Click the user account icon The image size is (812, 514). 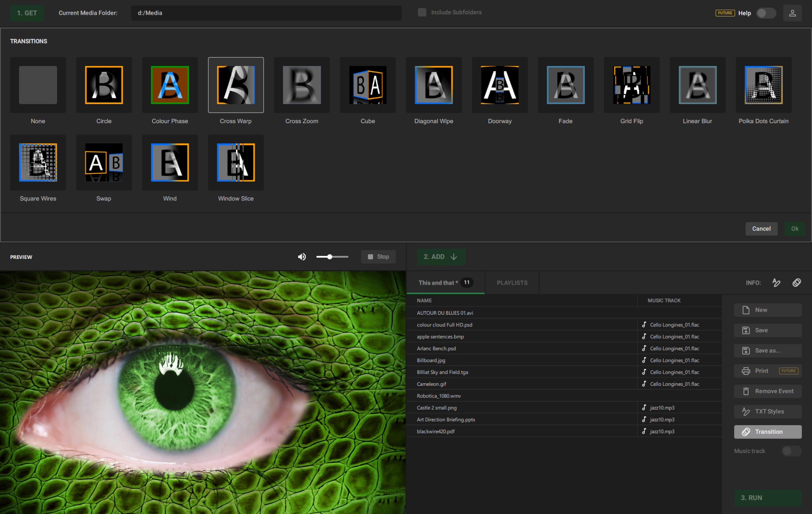pyautogui.click(x=792, y=13)
